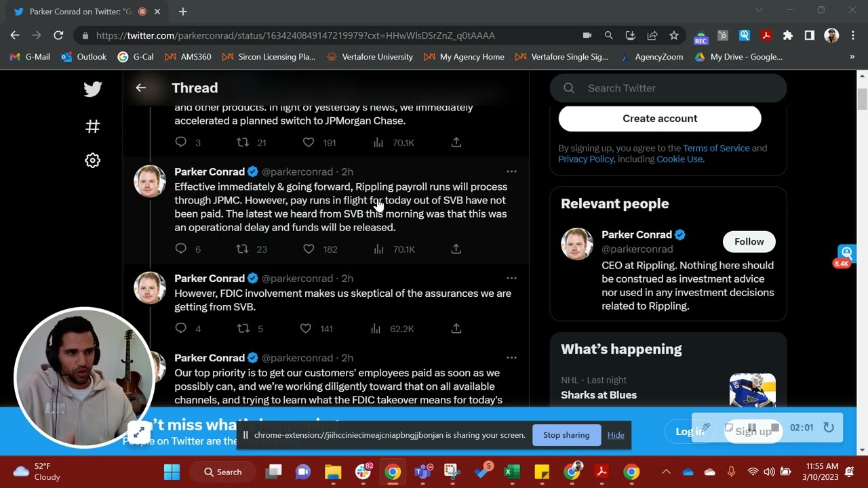Open the Chrome Extensions puzzle icon
The image size is (868, 488).
point(787,35)
